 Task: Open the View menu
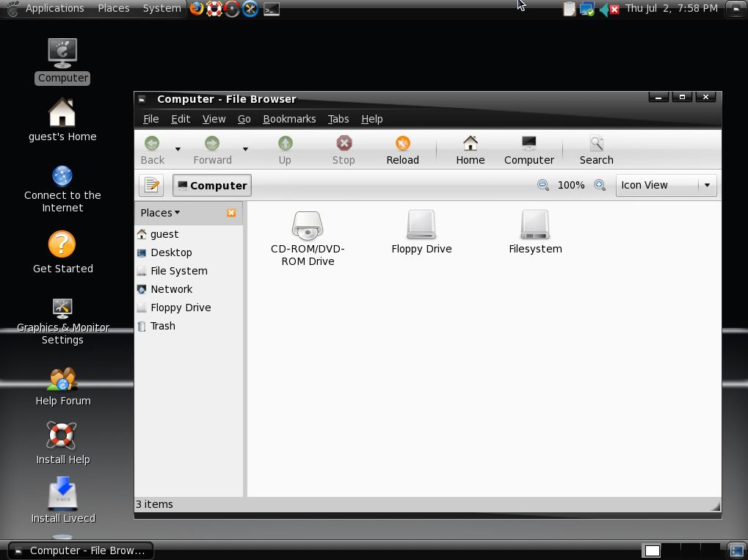click(214, 119)
